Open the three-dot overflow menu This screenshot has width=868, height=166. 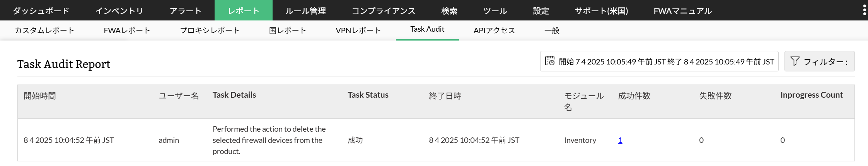click(x=865, y=10)
